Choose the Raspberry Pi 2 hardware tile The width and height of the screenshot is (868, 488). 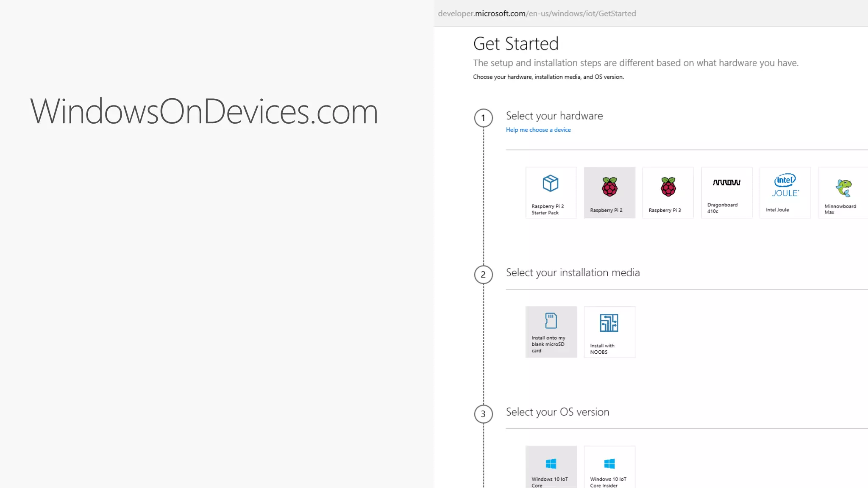tap(609, 193)
